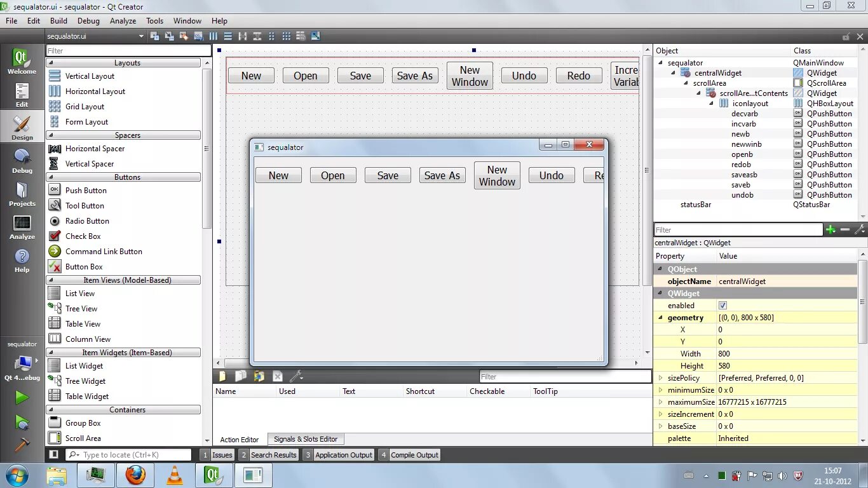
Task: Open Projects mode in the sidebar
Action: tap(22, 194)
